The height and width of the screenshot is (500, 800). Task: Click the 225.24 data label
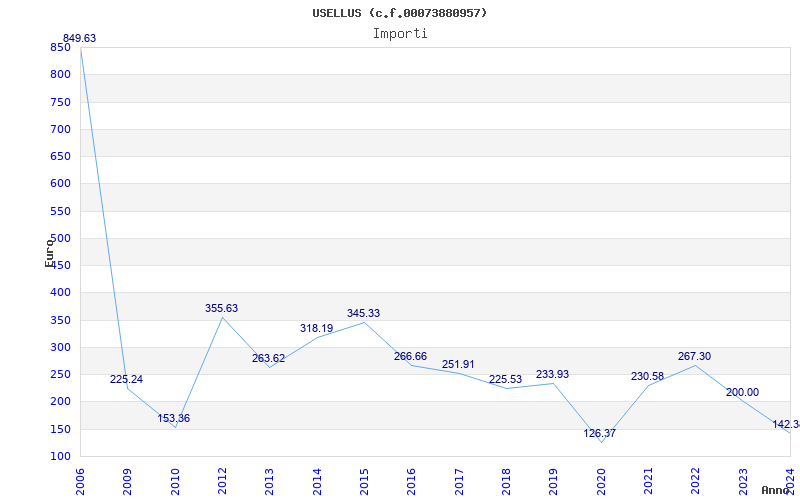(126, 380)
